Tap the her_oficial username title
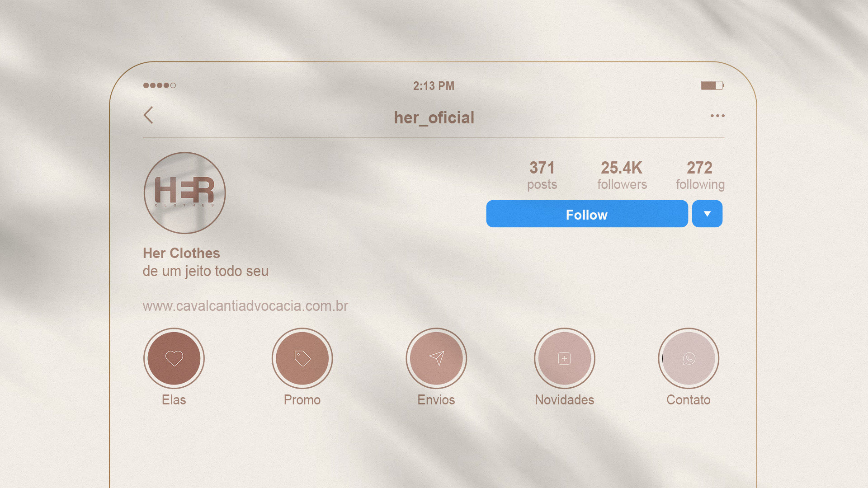 [x=434, y=118]
